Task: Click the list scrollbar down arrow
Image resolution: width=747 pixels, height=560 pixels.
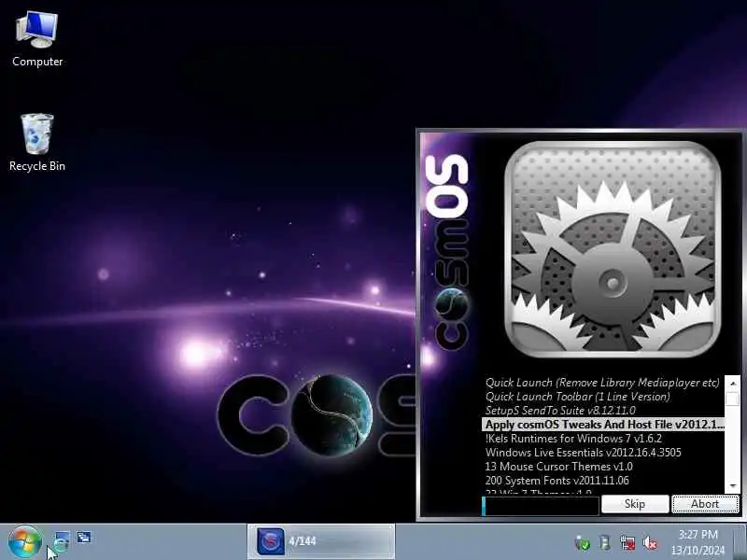Action: pos(733,485)
